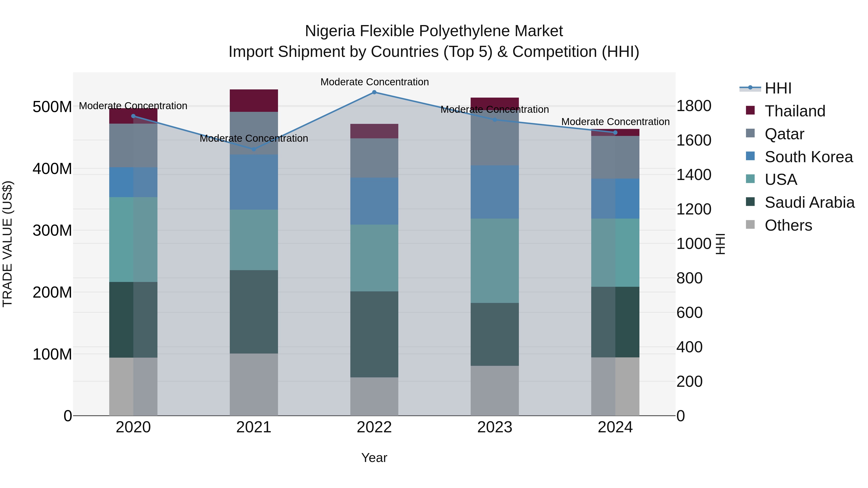Toggle the South Korea legend entry
Image resolution: width=868 pixels, height=488 pixels.
(x=799, y=157)
